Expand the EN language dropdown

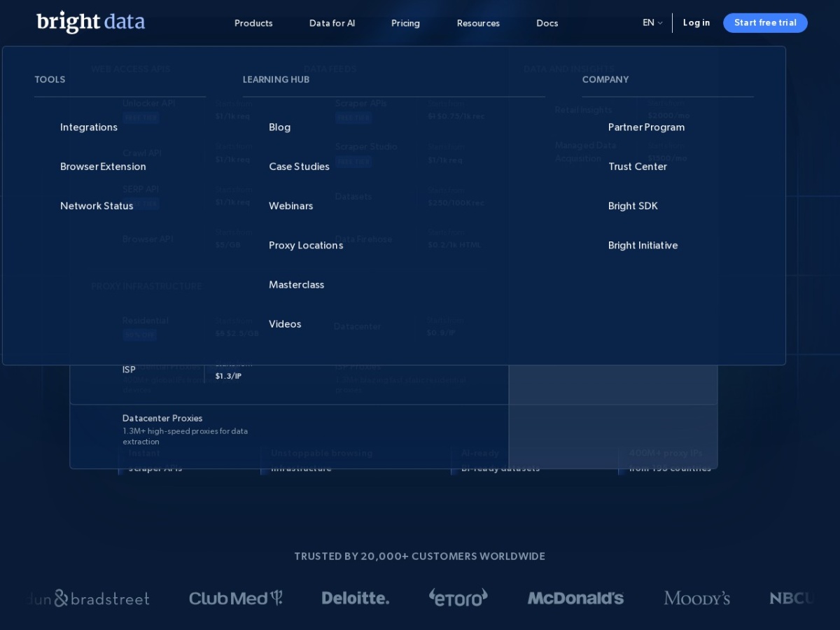652,22
